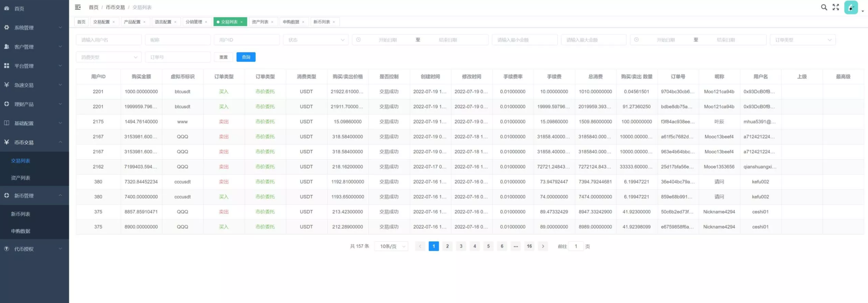Toggle fullscreen mode icon
Viewport: 868px width, 303px height.
point(836,7)
